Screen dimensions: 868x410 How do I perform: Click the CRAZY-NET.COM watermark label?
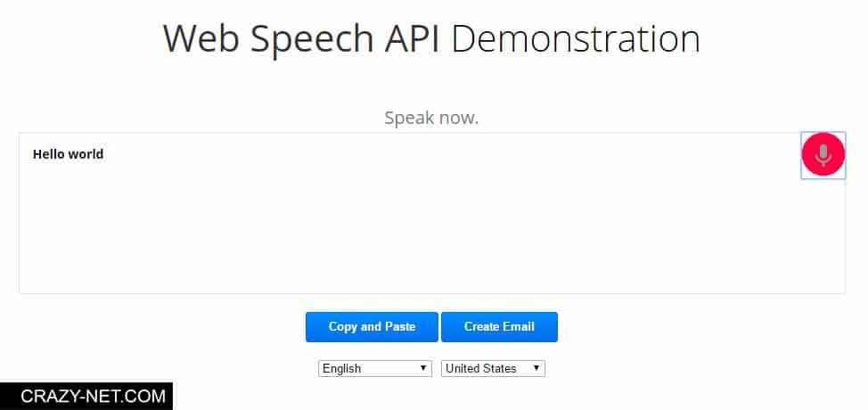(93, 396)
